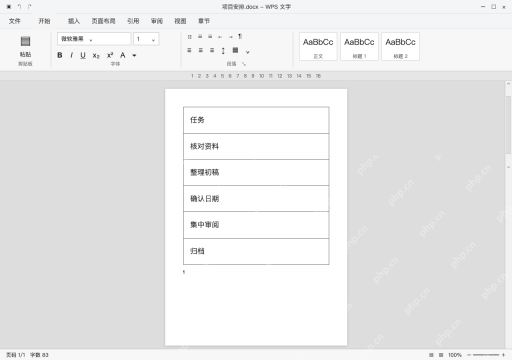The image size is (512, 360).
Task: Open the font color dropdown arrow
Action: 134,56
